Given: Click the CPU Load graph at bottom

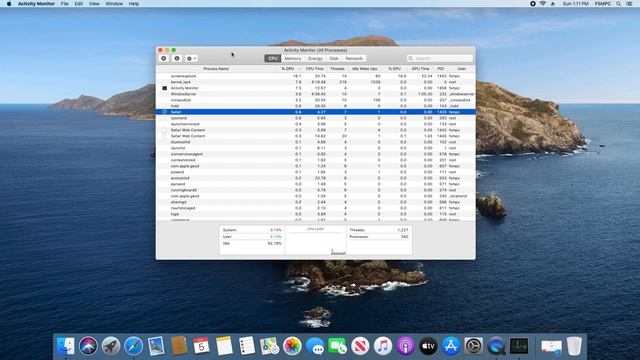Looking at the screenshot, I should (x=316, y=241).
